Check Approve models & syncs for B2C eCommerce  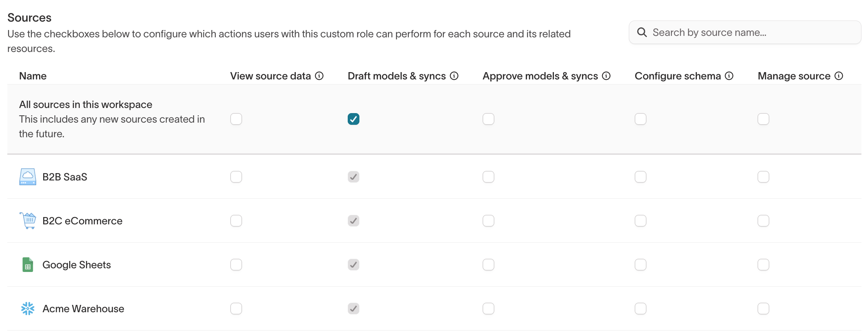(488, 221)
